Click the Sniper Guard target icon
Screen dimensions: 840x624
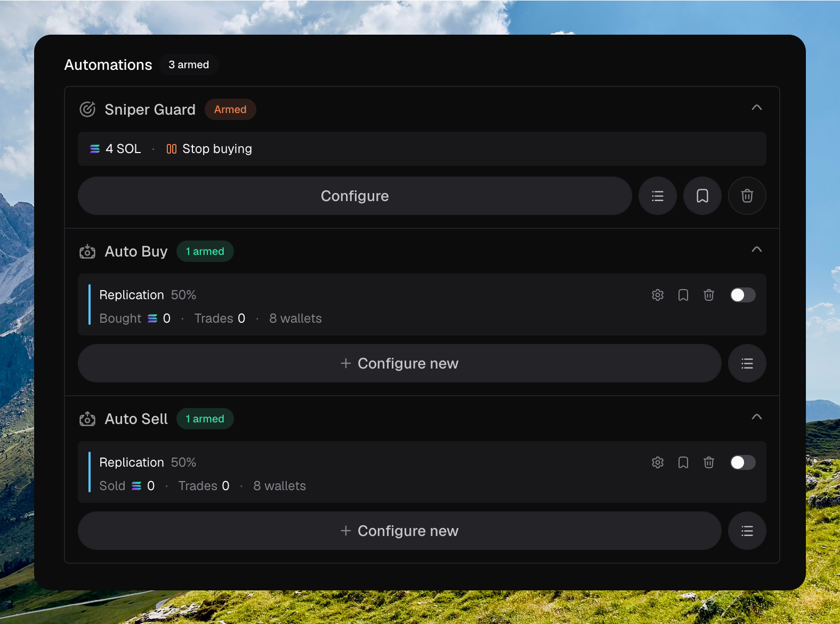pos(87,109)
